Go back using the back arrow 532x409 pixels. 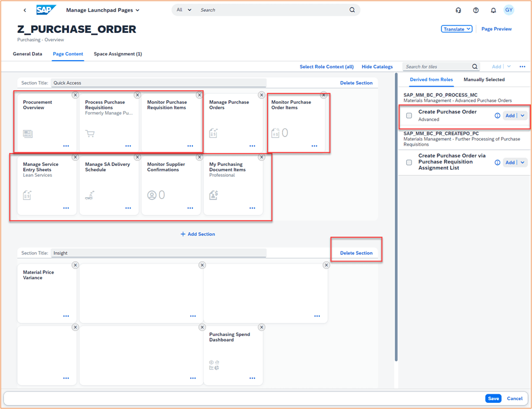pos(25,10)
